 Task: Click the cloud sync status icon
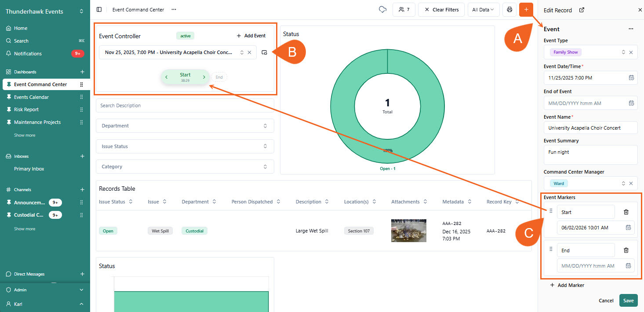coord(382,10)
